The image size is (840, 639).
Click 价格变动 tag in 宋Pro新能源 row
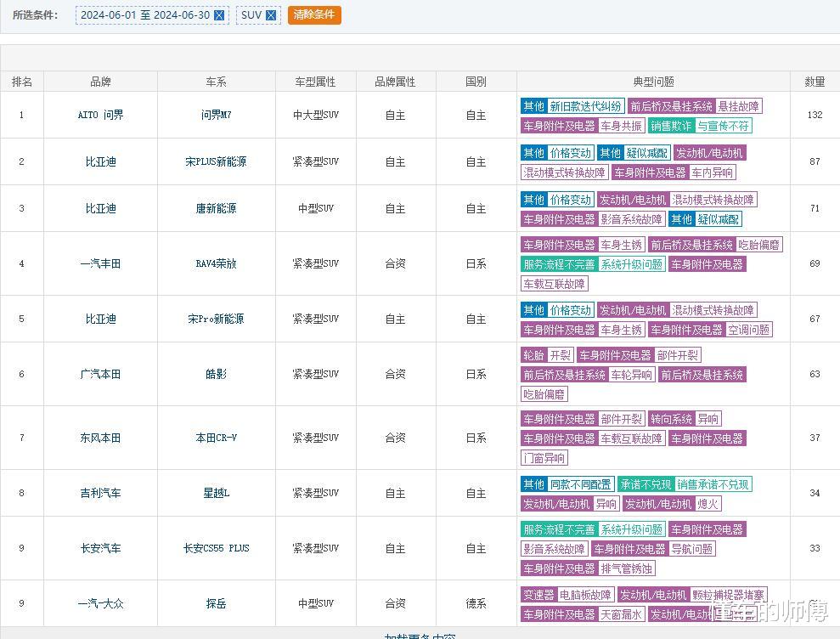point(571,310)
